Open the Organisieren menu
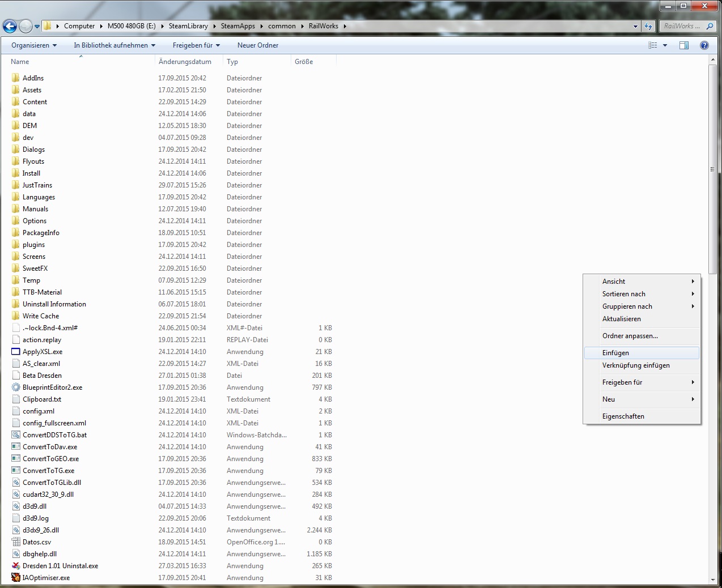 (x=34, y=45)
